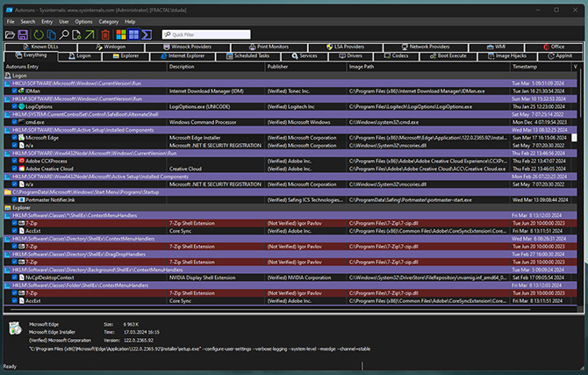Open the Image Hijacks tab
Viewport: 588px width, 375px height.
[x=507, y=56]
